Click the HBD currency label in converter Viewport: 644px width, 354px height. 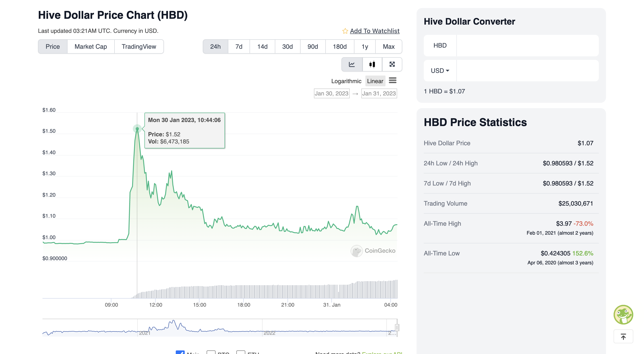[440, 45]
